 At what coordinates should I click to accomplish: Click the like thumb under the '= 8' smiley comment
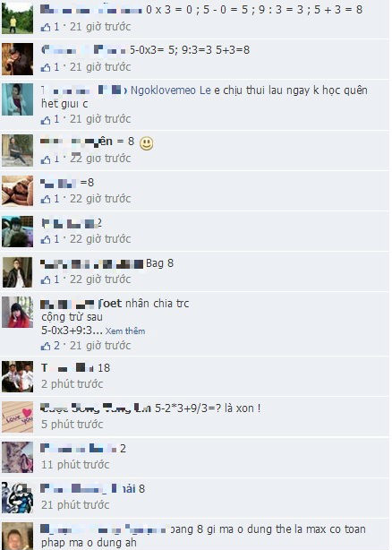pos(46,159)
